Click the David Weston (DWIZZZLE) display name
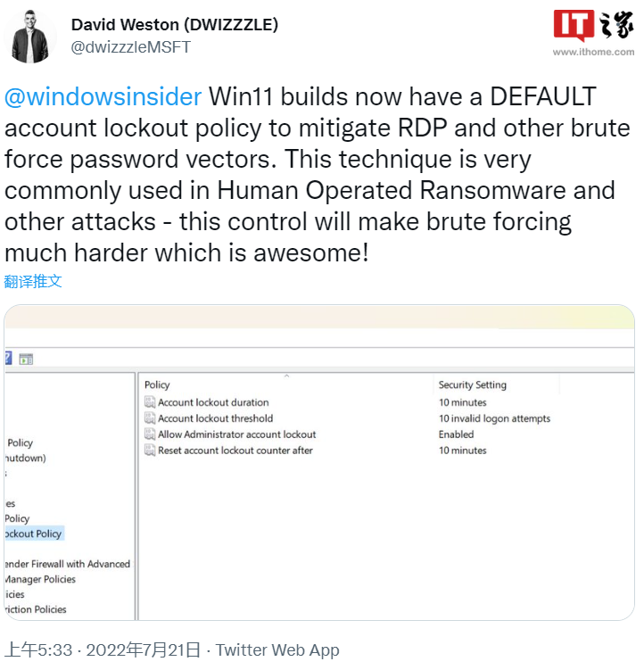Screen dimensions: 644x670 click(175, 25)
